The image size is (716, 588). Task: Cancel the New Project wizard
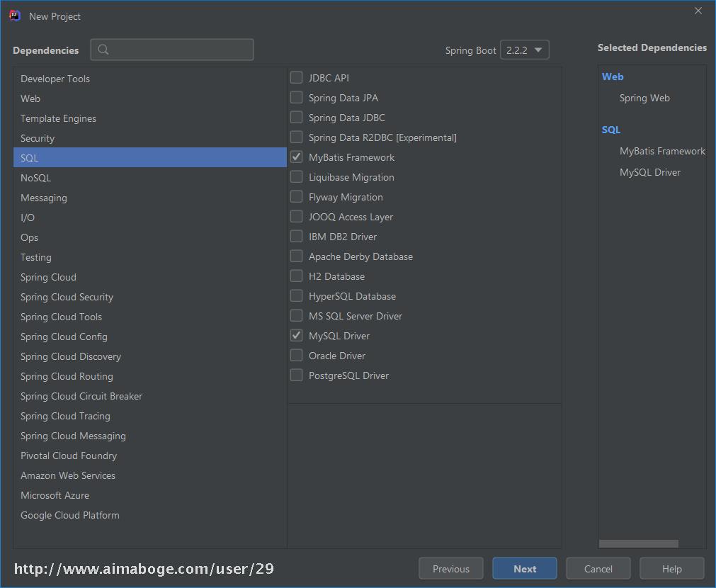click(598, 569)
